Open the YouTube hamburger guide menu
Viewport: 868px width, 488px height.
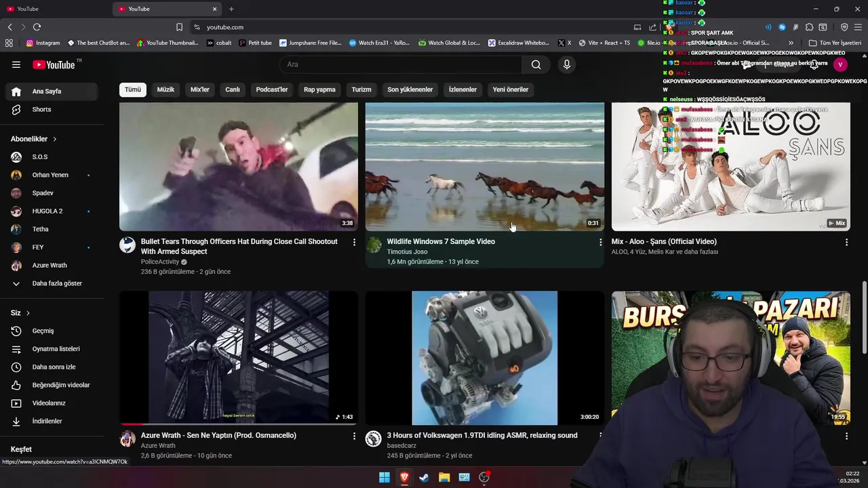coord(16,64)
